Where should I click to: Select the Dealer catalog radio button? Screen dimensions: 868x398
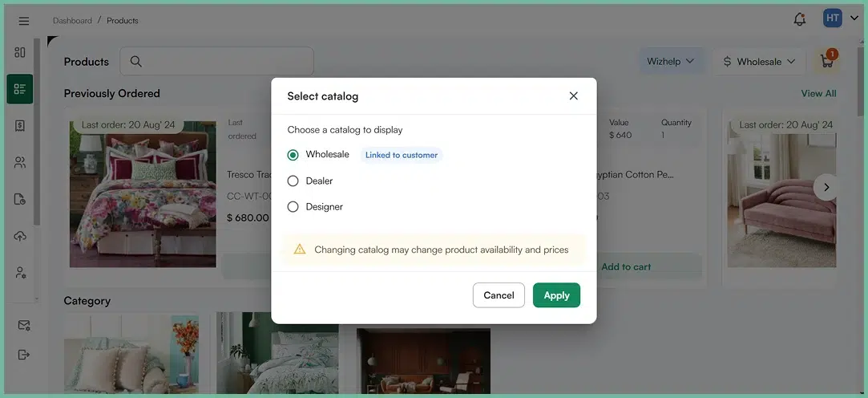pyautogui.click(x=293, y=181)
